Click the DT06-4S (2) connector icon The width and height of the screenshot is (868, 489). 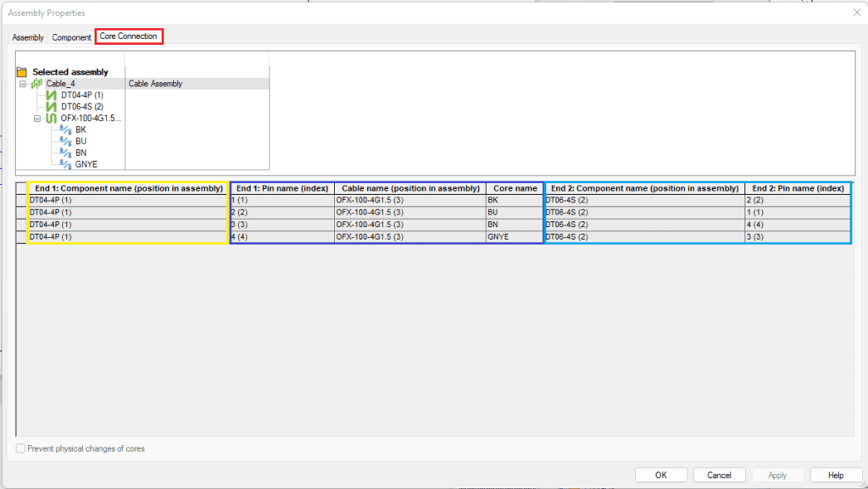(51, 107)
